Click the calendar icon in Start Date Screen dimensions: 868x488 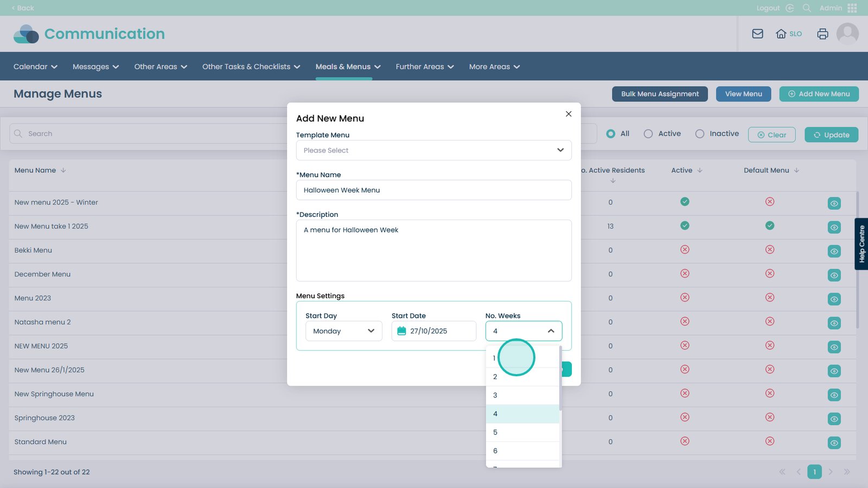pos(401,331)
